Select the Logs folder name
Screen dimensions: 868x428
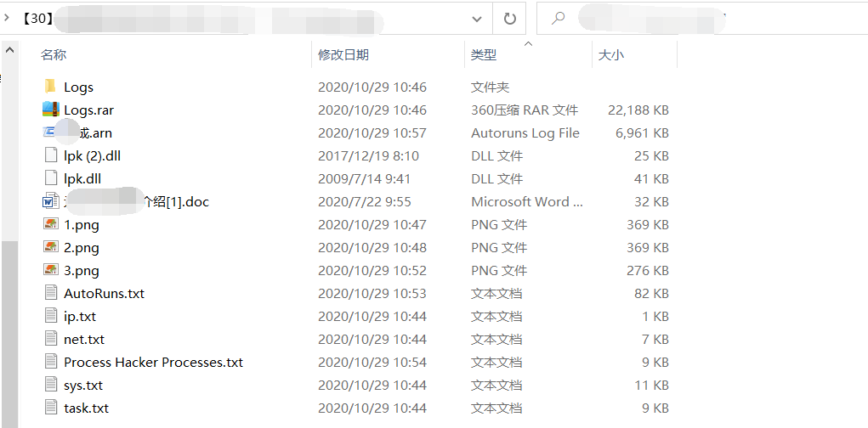pyautogui.click(x=78, y=87)
